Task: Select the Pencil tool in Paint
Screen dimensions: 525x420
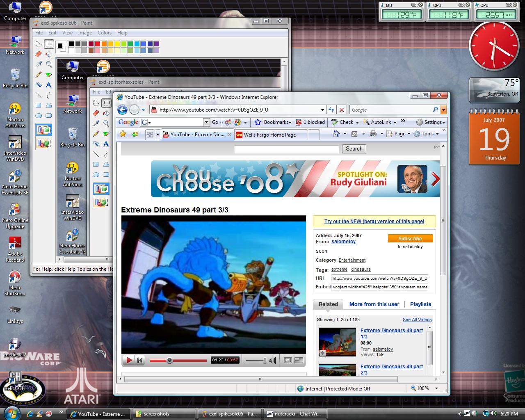Action: coord(39,75)
